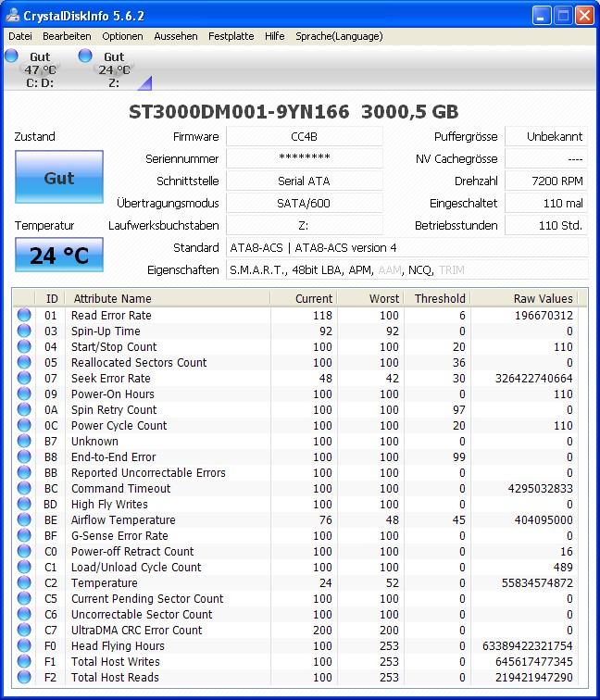Image resolution: width=600 pixels, height=700 pixels.
Task: Open the Festplatte menu
Action: [x=231, y=36]
